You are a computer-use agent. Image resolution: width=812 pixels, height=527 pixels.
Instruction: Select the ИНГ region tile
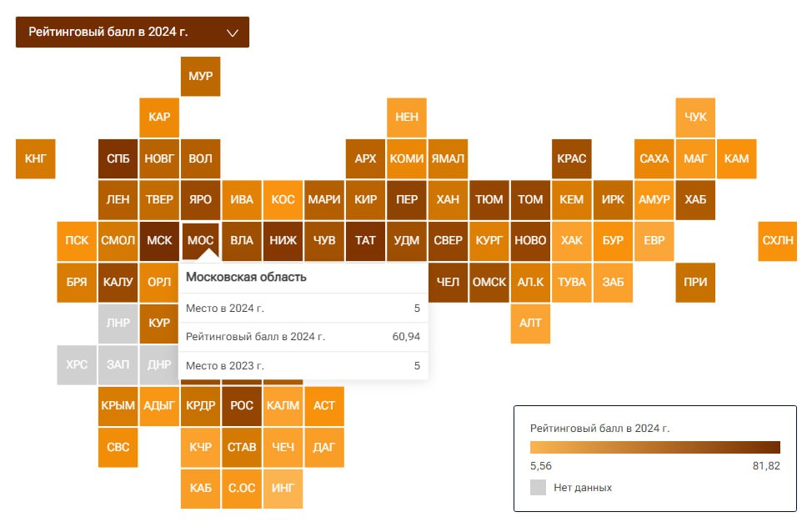[x=283, y=488]
